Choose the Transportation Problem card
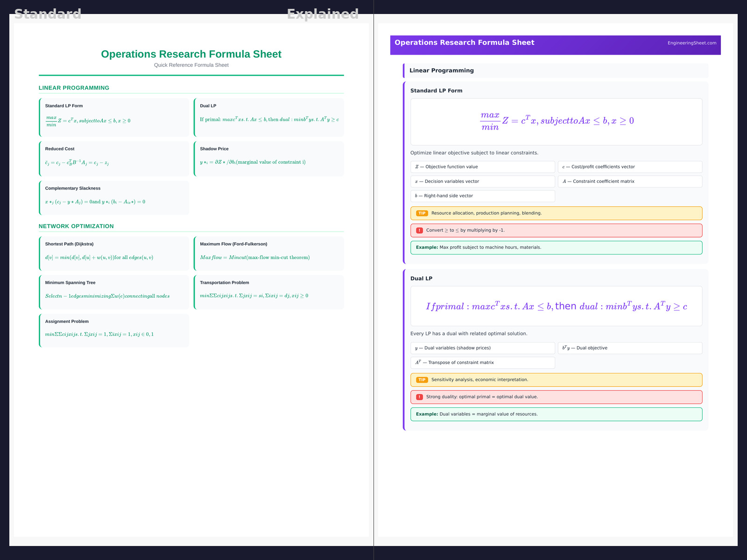Screen dimensions: 747x560 (x=269, y=292)
